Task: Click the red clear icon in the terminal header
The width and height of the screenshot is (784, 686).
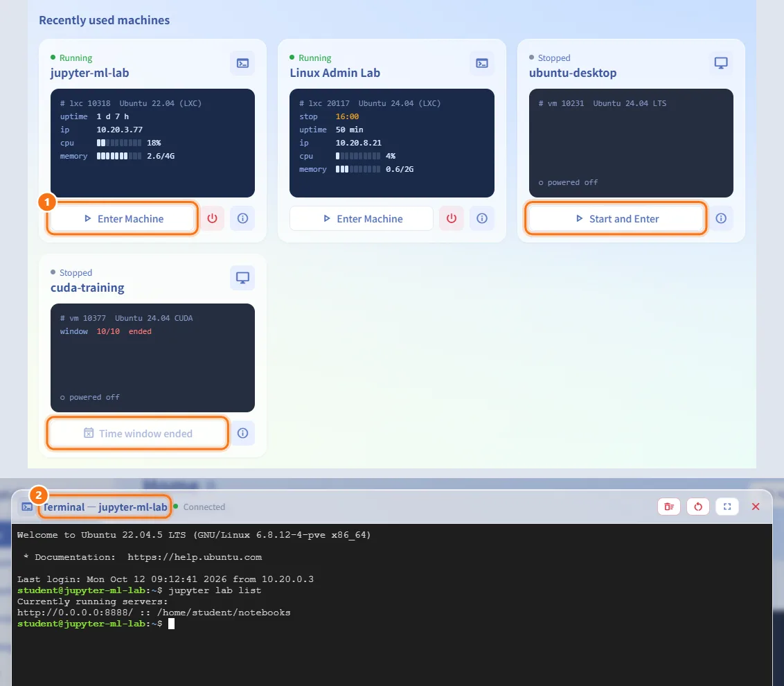Action: click(669, 507)
